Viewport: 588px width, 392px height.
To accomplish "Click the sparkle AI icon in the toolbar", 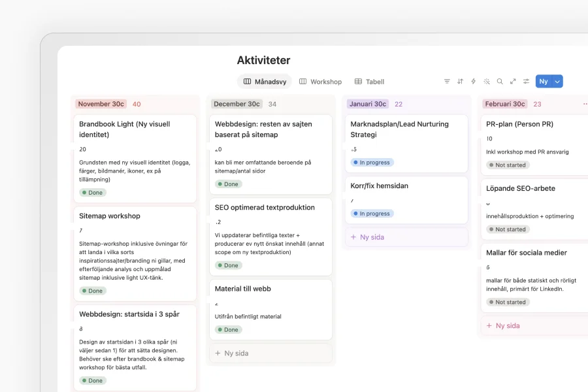I will (x=487, y=82).
